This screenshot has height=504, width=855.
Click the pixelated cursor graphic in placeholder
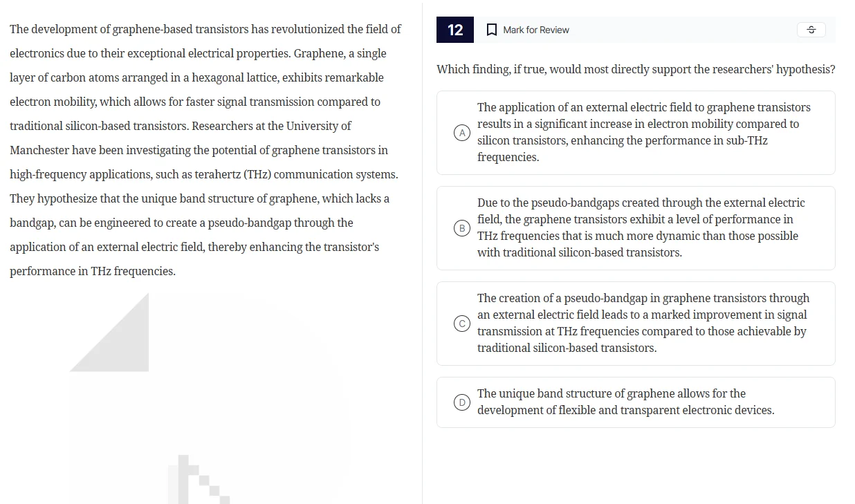click(197, 480)
